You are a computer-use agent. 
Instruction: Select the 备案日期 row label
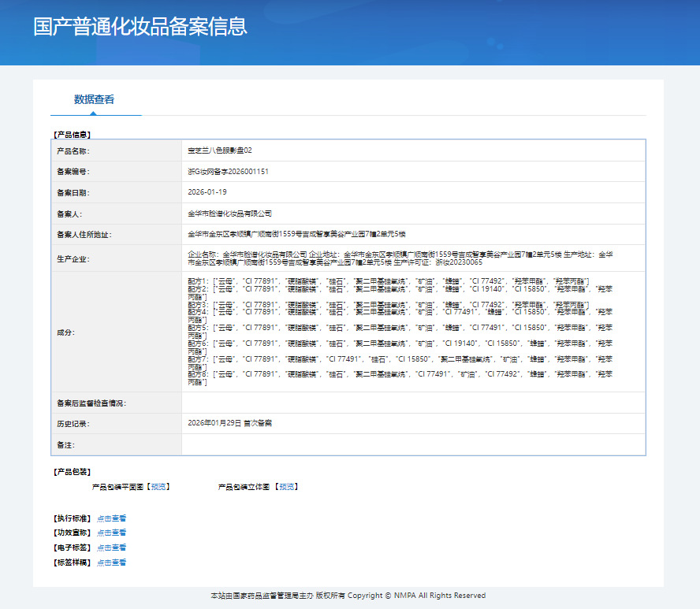coord(73,193)
